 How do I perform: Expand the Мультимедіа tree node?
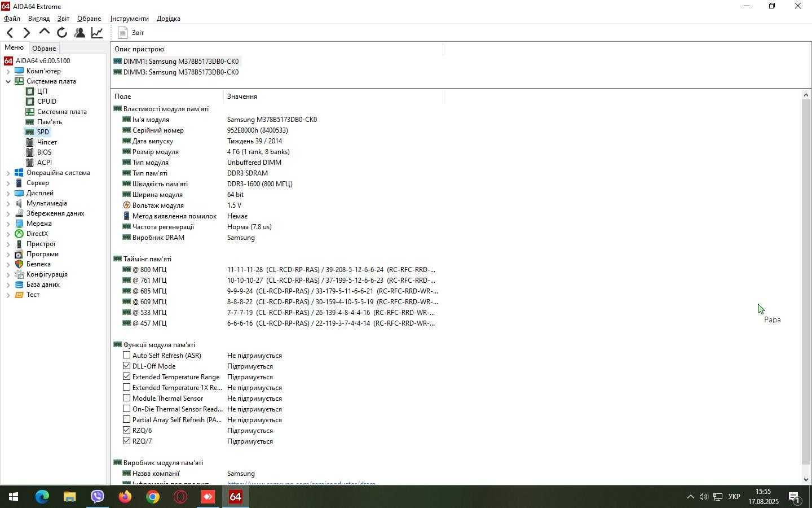click(8, 203)
